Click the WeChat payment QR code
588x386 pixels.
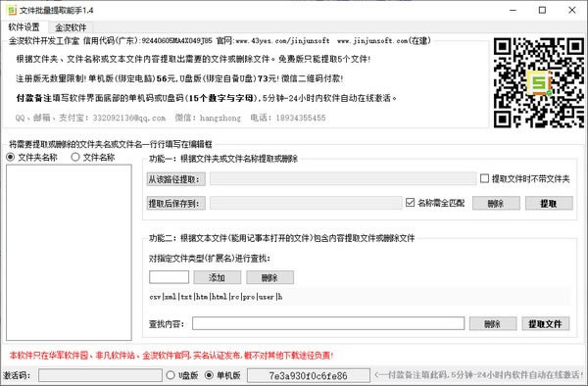click(x=538, y=83)
